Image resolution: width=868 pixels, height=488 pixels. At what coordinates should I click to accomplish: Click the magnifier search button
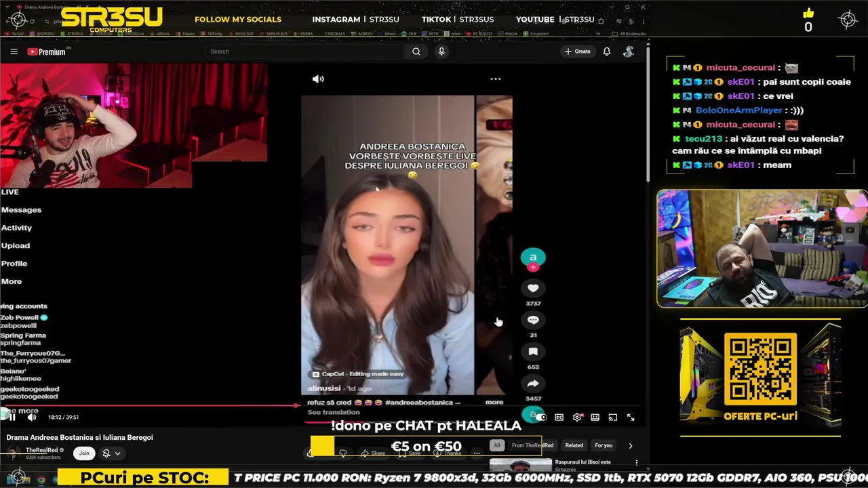pyautogui.click(x=416, y=52)
